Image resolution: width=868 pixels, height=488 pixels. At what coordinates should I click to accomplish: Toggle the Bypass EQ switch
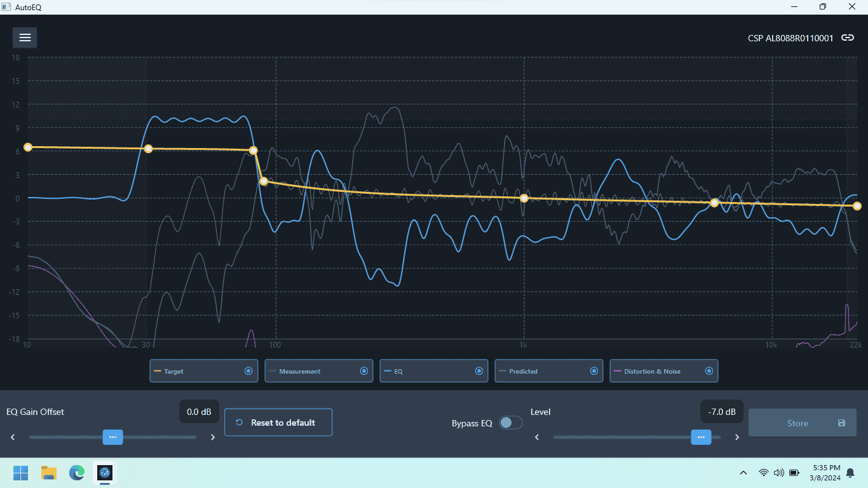tap(510, 423)
